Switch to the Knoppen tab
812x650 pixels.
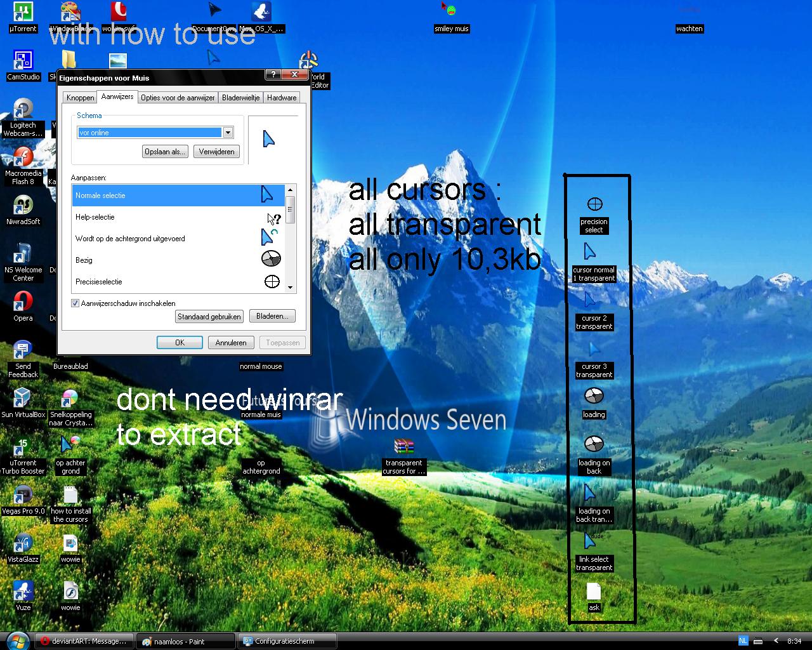coord(79,97)
